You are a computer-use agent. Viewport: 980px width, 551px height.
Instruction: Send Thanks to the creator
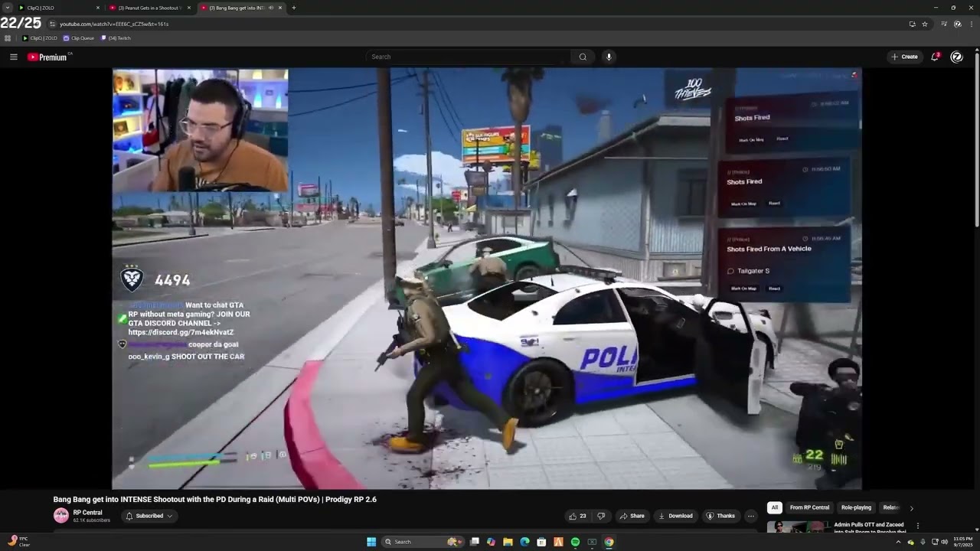point(720,516)
